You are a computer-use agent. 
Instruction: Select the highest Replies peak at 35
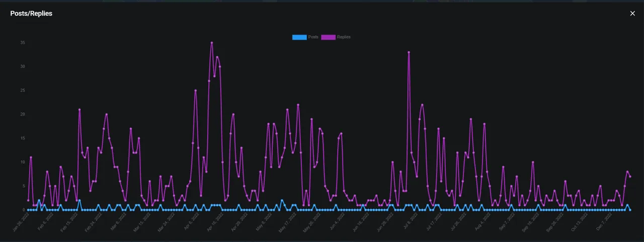point(212,43)
